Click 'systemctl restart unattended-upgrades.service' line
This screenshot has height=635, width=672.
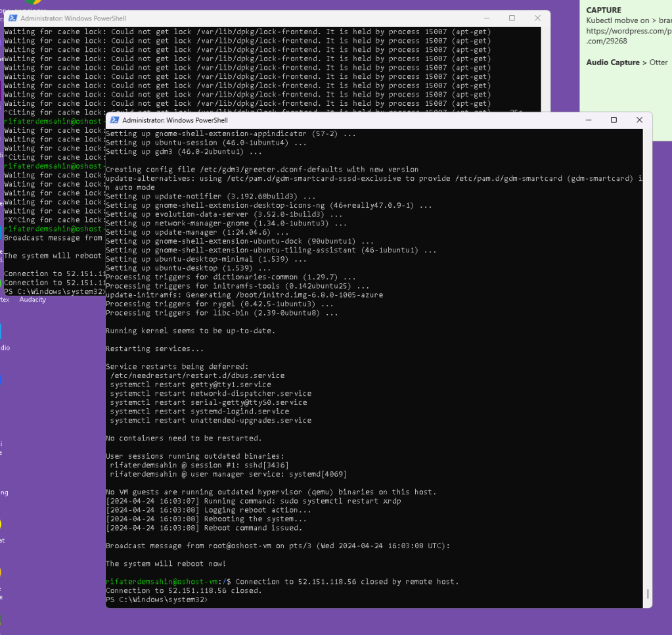210,420
